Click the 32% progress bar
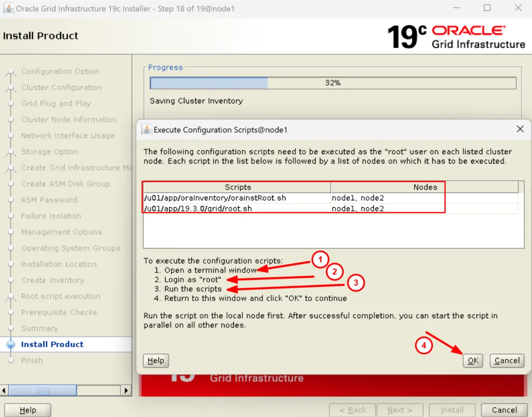Viewport: 532px width, 417px height. [332, 83]
